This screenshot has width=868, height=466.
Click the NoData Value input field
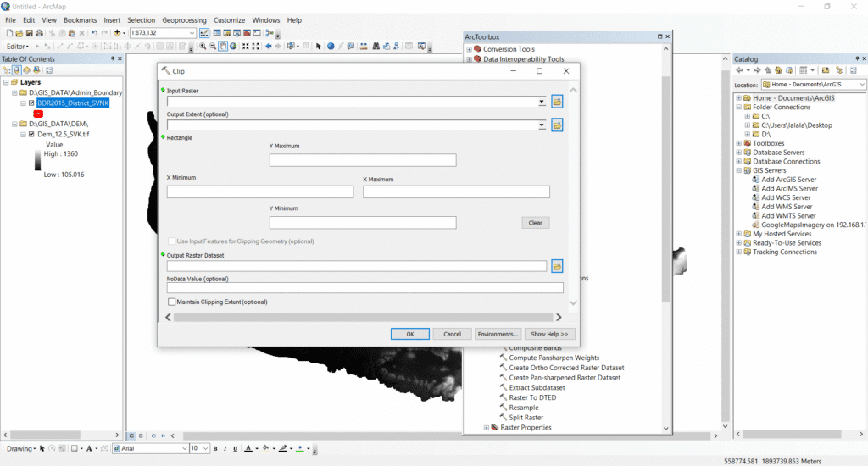(x=364, y=288)
